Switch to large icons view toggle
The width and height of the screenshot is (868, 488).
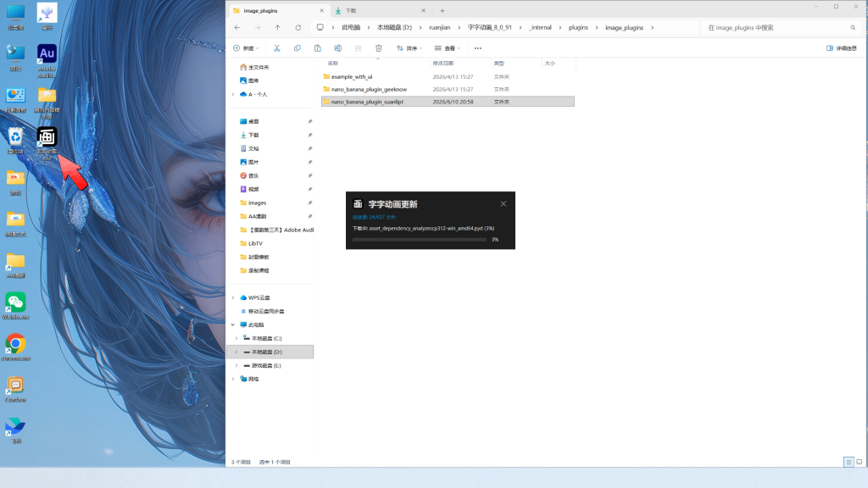point(860,462)
